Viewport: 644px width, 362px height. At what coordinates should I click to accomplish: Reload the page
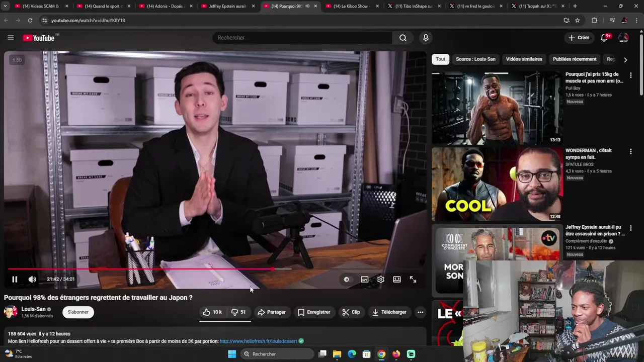click(x=30, y=20)
